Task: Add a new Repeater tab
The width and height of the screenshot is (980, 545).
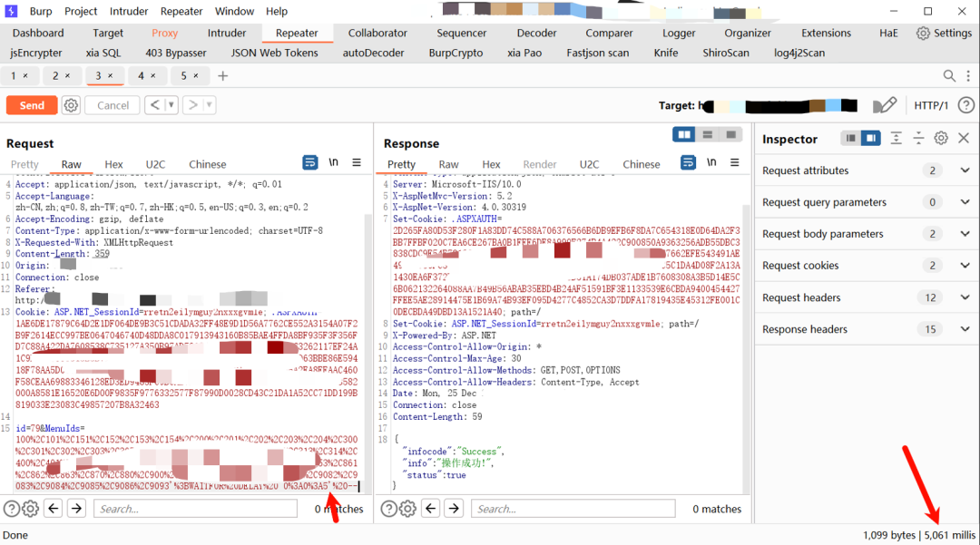Action: tap(223, 76)
